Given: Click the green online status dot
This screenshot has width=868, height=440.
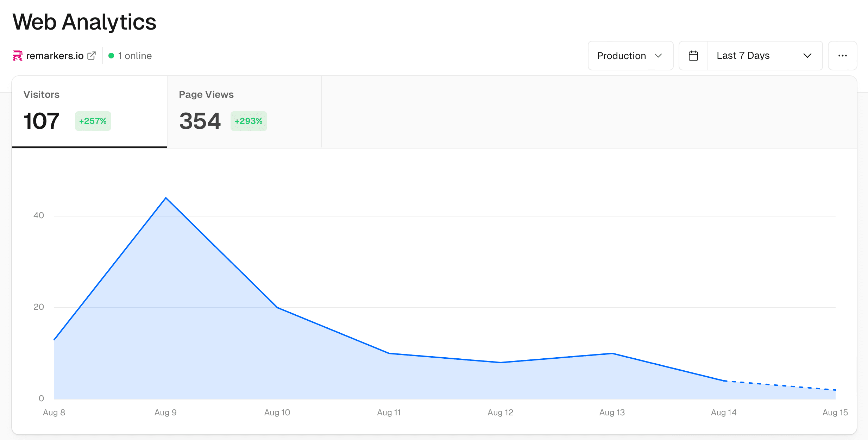Looking at the screenshot, I should coord(111,56).
